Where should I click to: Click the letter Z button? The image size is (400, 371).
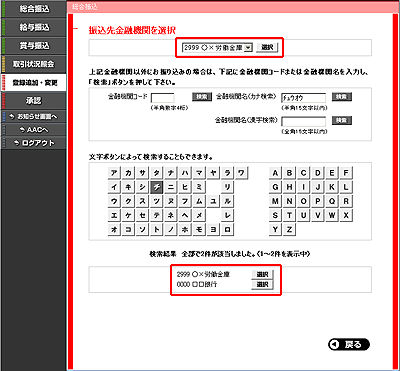tap(289, 230)
